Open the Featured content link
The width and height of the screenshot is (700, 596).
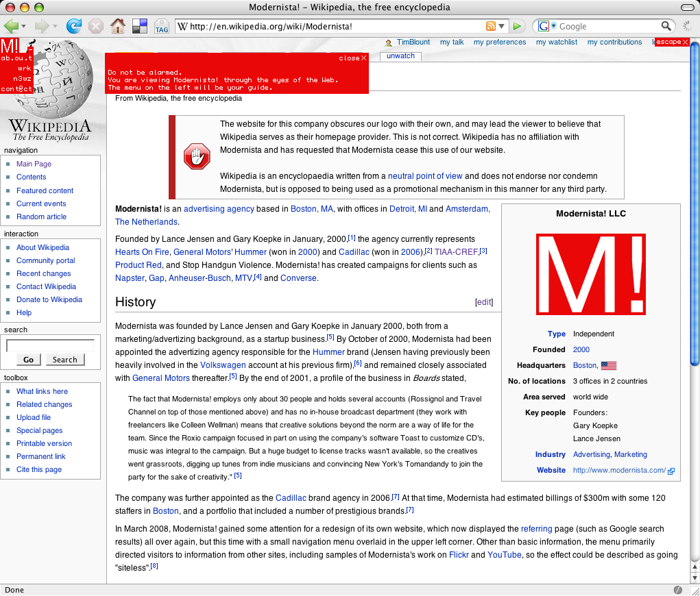45,190
